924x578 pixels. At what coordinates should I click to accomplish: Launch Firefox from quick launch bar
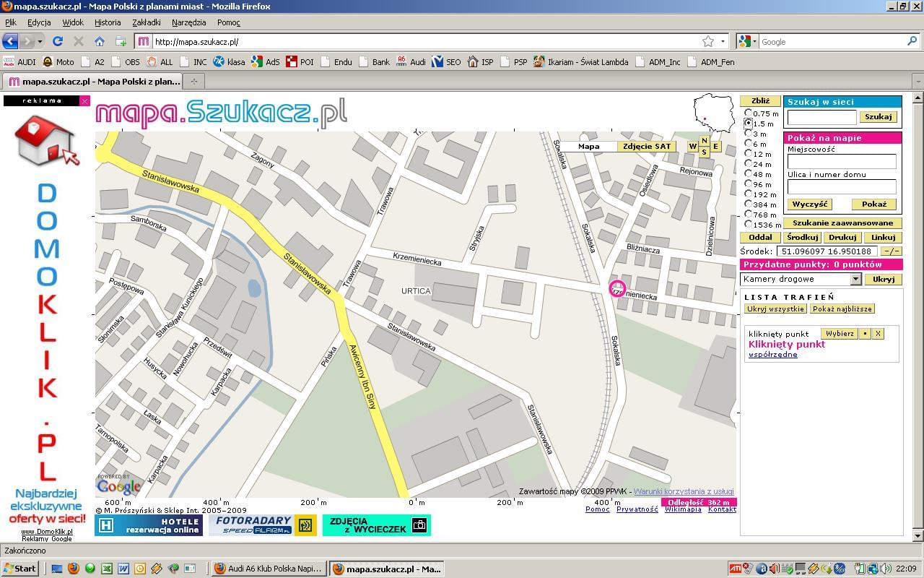pyautogui.click(x=73, y=569)
